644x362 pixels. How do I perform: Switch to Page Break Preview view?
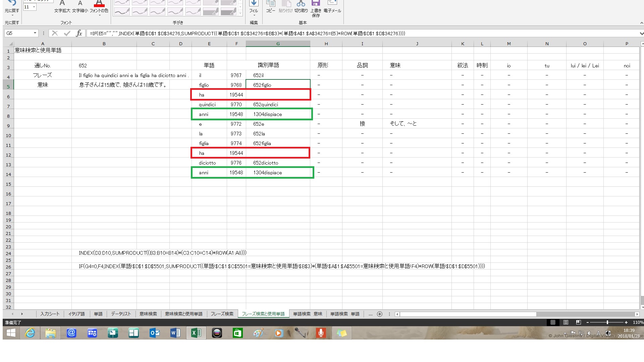(x=579, y=322)
